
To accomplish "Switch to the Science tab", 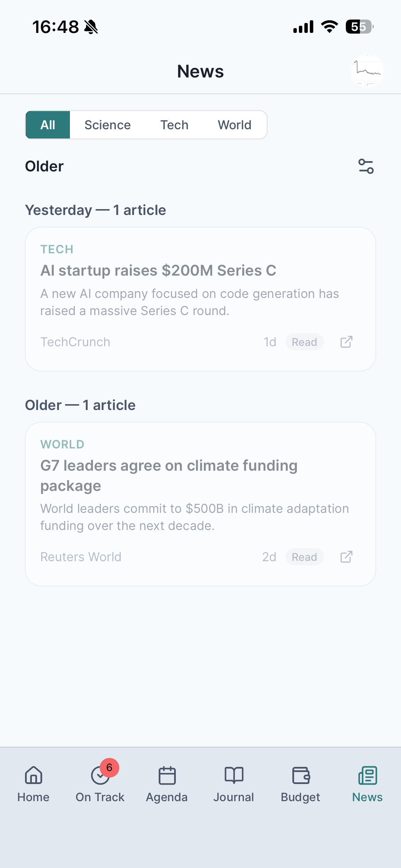I will point(108,125).
